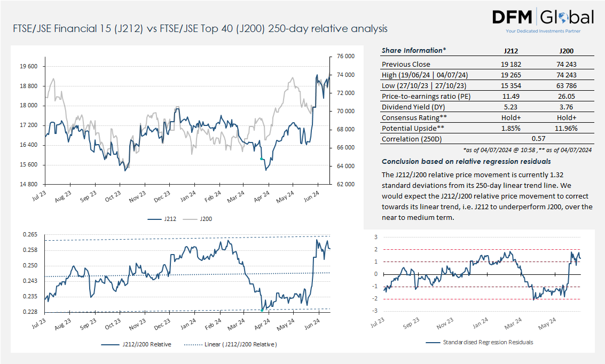605x364 pixels.
Task: Select the 'Potential Upside**' label
Action: 413,129
